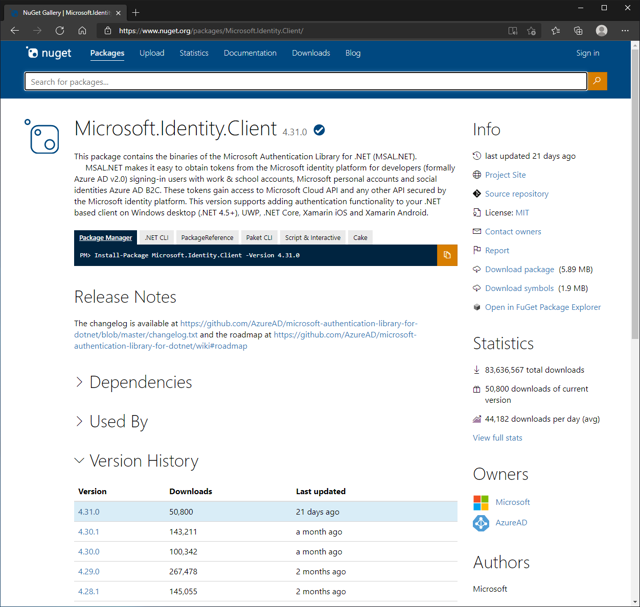Click the browser address bar URL

(211, 31)
